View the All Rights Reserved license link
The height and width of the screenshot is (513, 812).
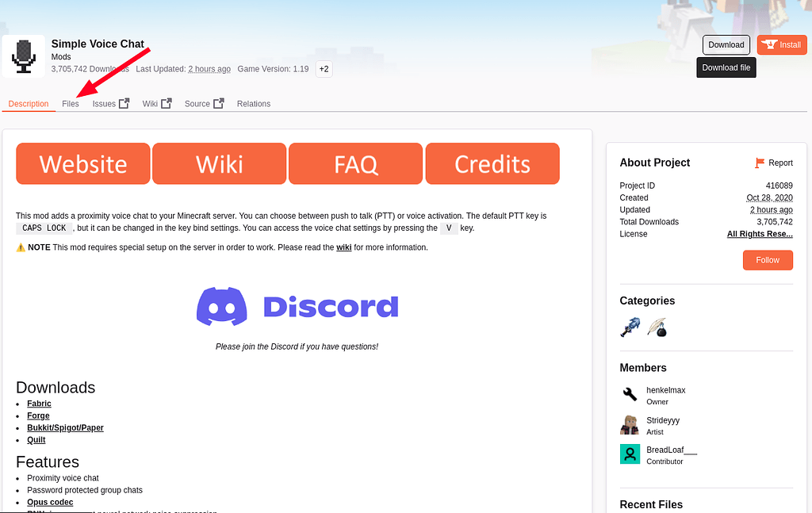point(760,233)
